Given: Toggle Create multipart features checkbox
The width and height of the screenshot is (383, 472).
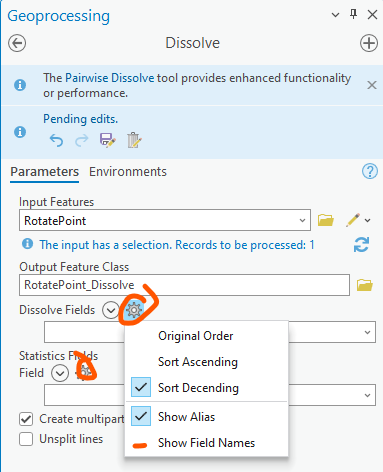Looking at the screenshot, I should (x=26, y=419).
